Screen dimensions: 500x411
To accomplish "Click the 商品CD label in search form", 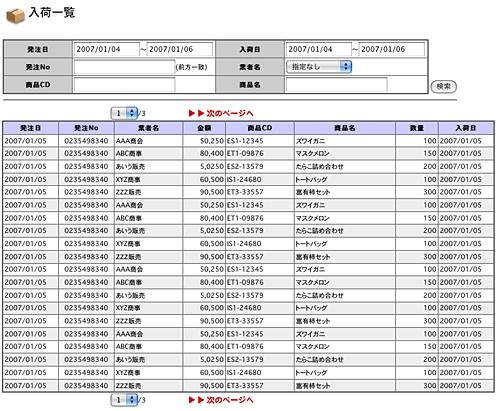I will [x=38, y=85].
